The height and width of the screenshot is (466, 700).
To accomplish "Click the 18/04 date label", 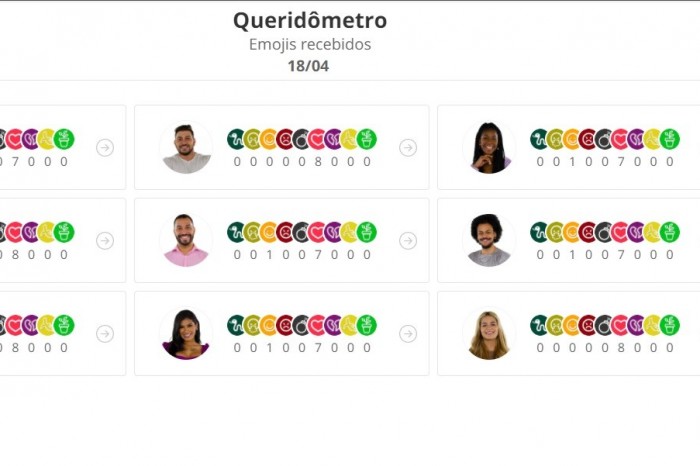I will [308, 66].
